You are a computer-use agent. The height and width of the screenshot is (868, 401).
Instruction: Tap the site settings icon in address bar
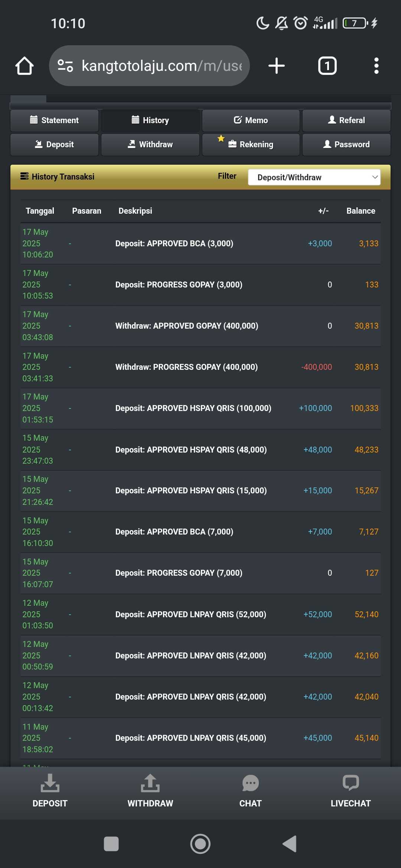click(65, 66)
